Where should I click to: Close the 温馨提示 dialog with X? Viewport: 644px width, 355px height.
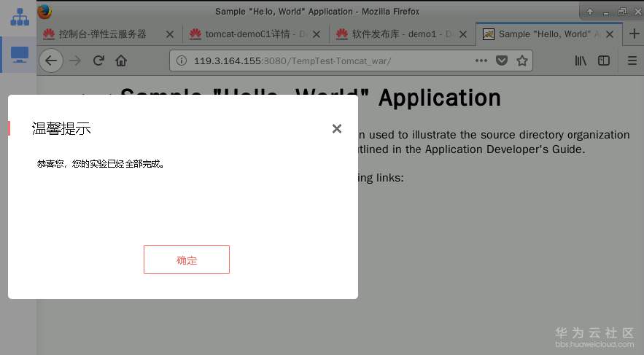coord(337,129)
